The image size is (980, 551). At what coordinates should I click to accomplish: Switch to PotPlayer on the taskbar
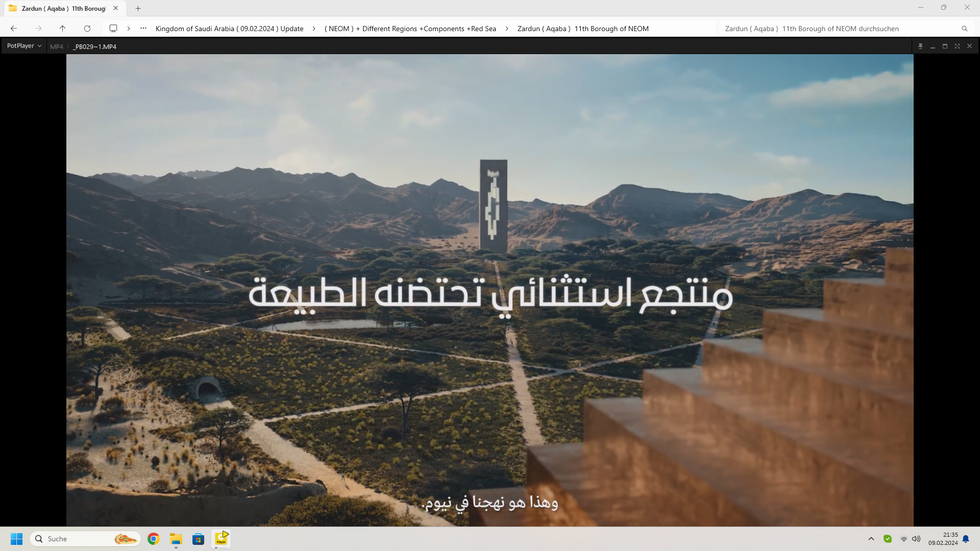tap(221, 539)
